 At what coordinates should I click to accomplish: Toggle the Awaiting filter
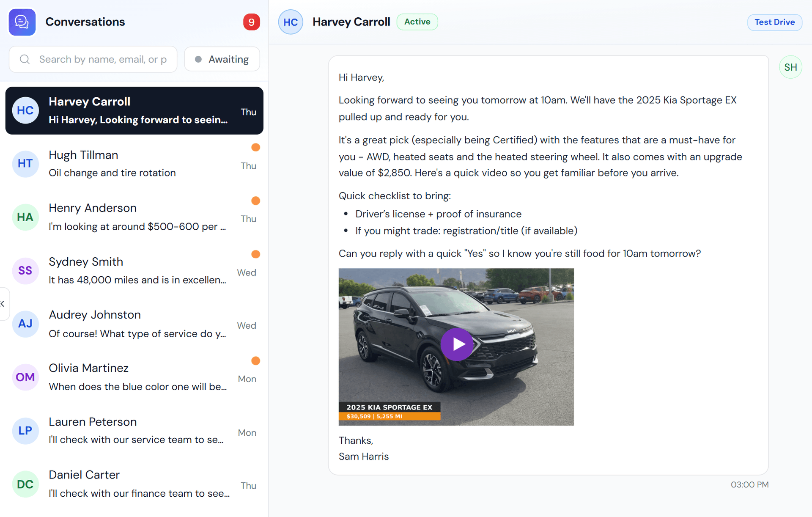[222, 59]
